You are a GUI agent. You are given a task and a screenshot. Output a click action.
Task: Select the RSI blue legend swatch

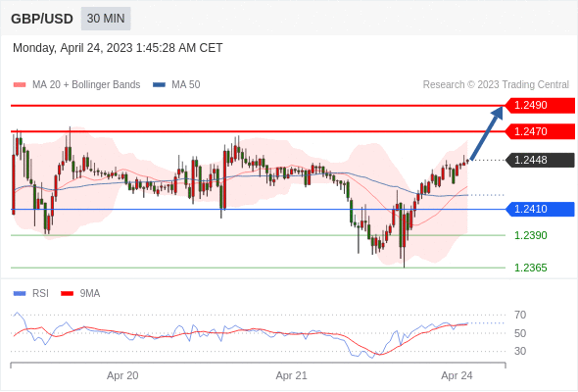click(20, 294)
